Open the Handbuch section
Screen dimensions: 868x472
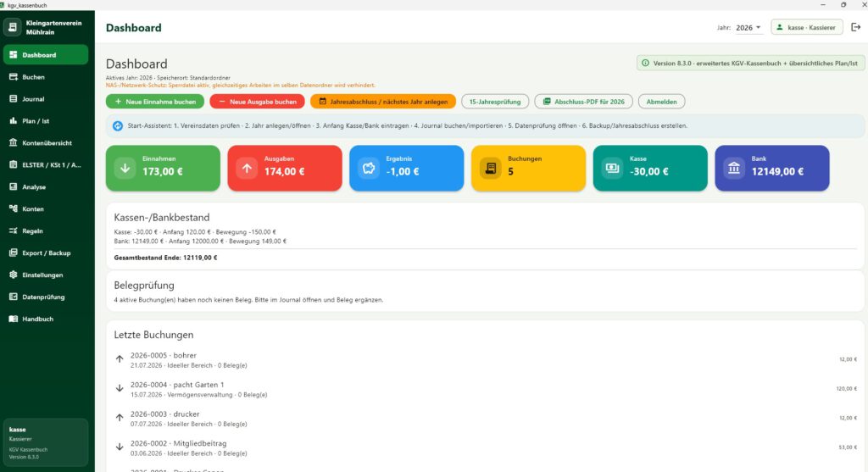(x=46, y=319)
